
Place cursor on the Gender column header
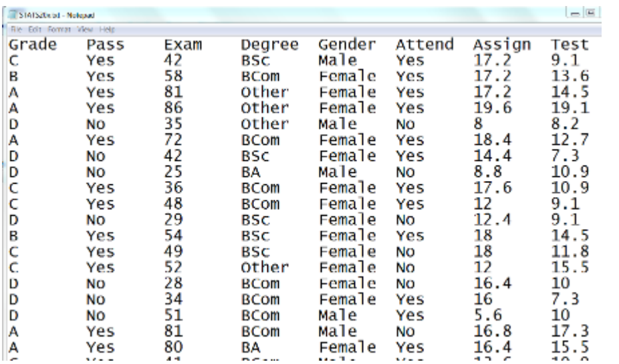point(347,45)
